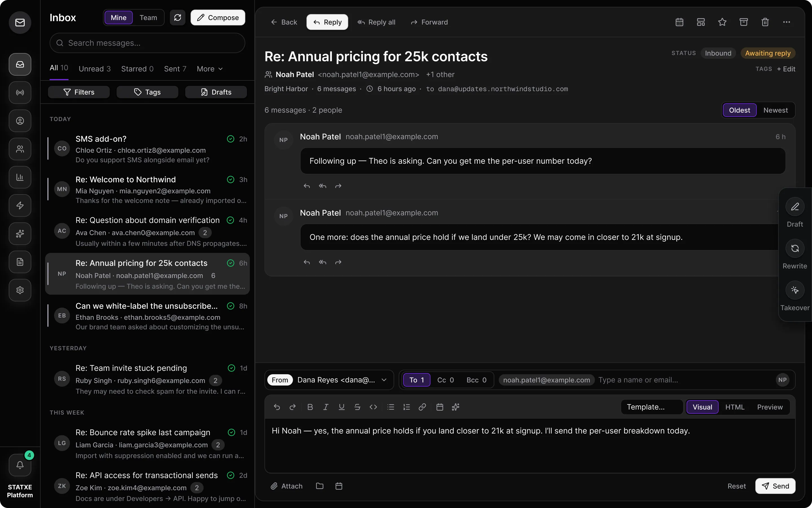The height and width of the screenshot is (508, 812).
Task: Expand the More tabs dropdown
Action: click(210, 69)
